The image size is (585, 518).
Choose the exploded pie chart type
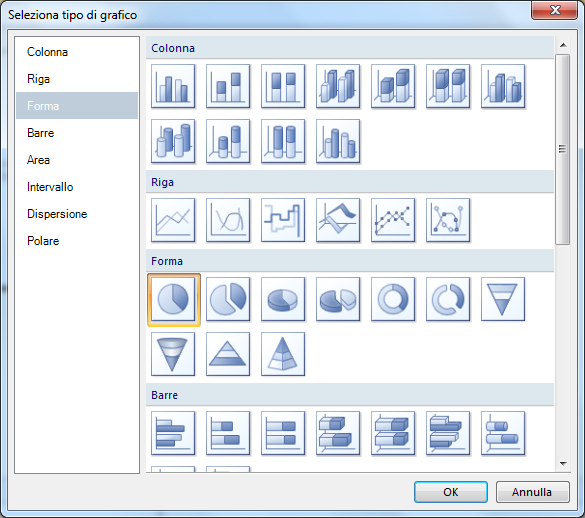click(x=228, y=299)
